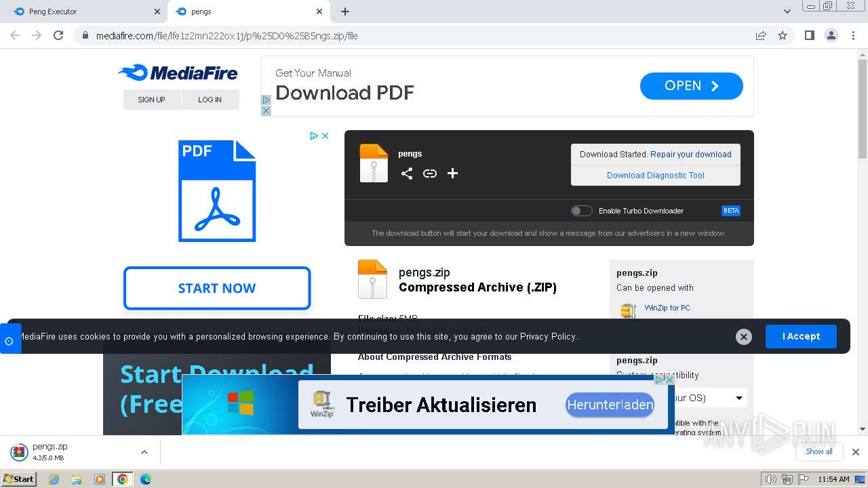Click the Herunterladen button in WinZip ad
The image size is (868, 488).
point(610,405)
